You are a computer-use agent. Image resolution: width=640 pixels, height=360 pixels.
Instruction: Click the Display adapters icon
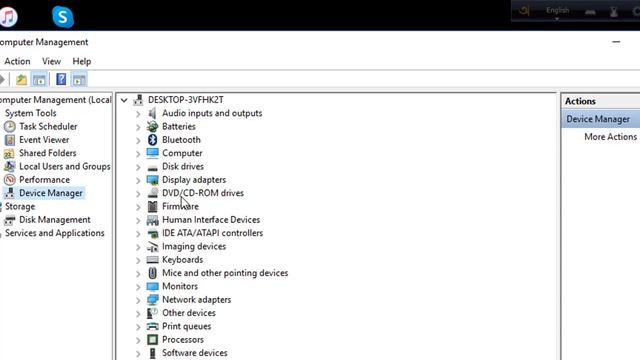coord(152,180)
